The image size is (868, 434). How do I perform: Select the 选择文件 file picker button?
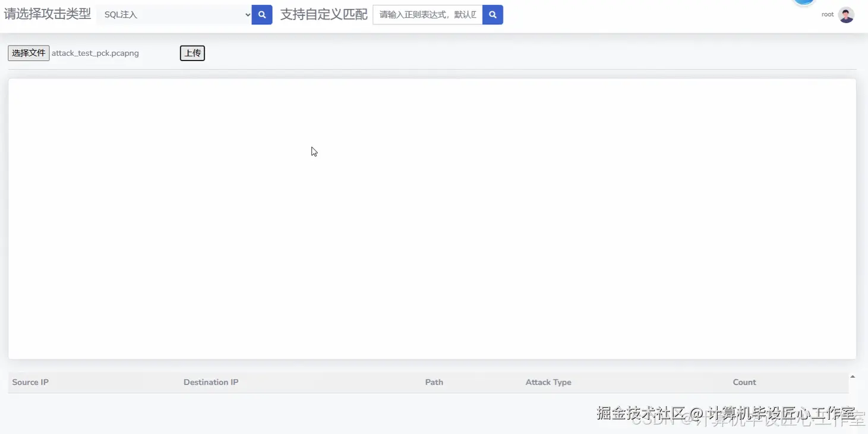[x=28, y=53]
